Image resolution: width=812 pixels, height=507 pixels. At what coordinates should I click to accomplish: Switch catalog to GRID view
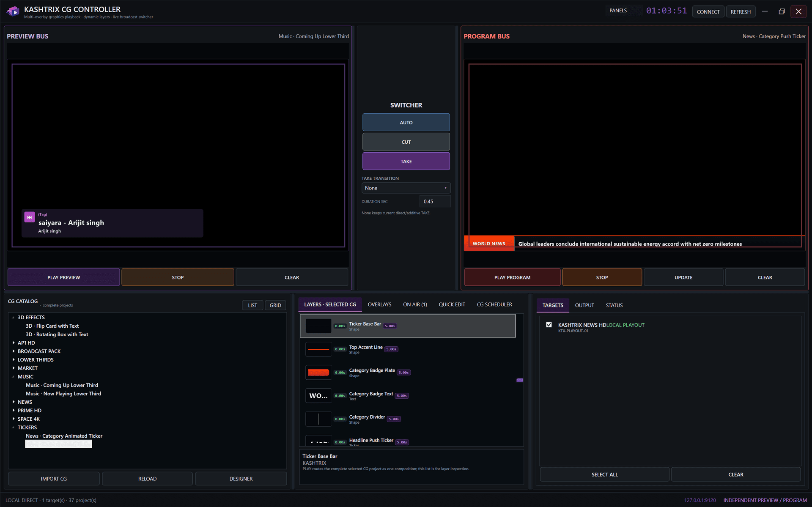[x=275, y=305]
